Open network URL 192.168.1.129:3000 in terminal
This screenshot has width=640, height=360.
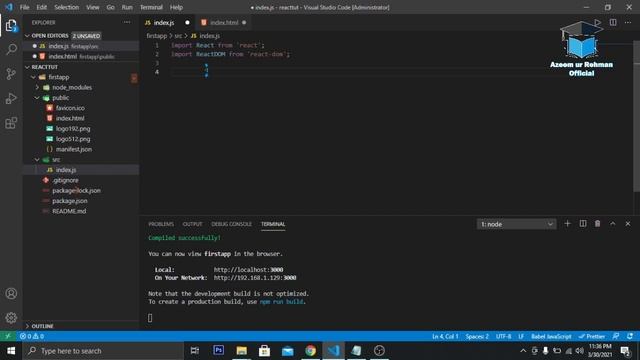(x=255, y=278)
